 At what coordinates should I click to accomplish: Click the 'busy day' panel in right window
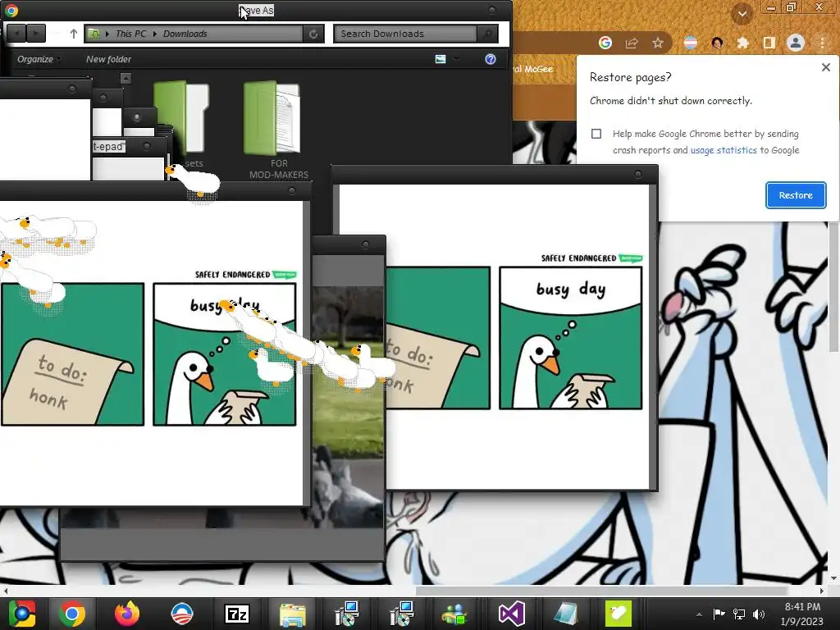[x=571, y=337]
